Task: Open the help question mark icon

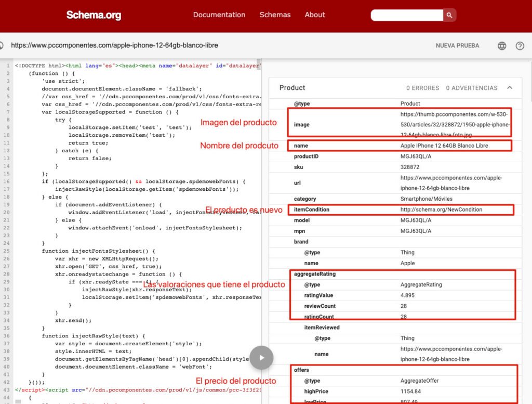Action: point(520,46)
